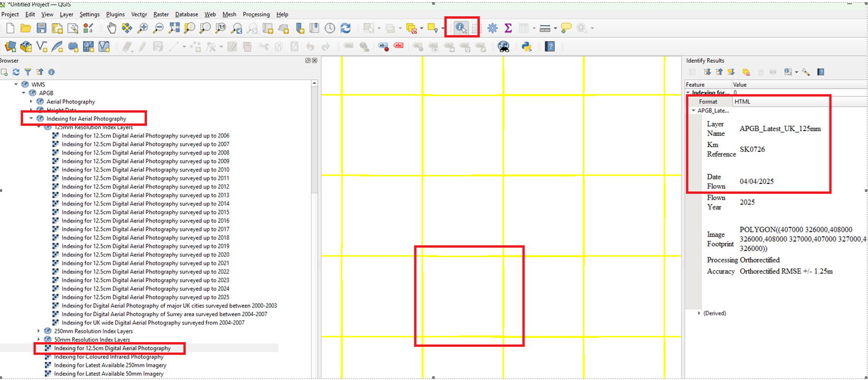The width and height of the screenshot is (868, 380).
Task: Clear the Identify Results
Action: coord(746,72)
